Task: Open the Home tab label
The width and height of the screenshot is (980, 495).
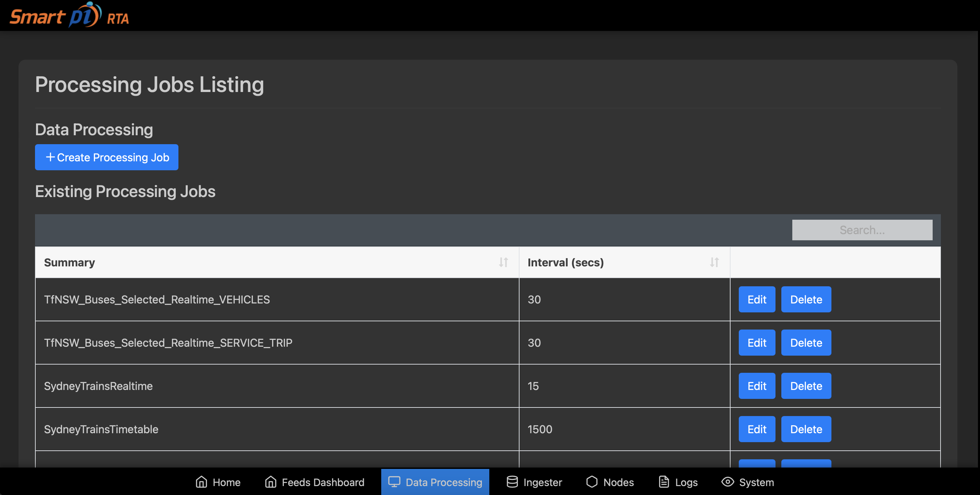Action: click(x=226, y=482)
